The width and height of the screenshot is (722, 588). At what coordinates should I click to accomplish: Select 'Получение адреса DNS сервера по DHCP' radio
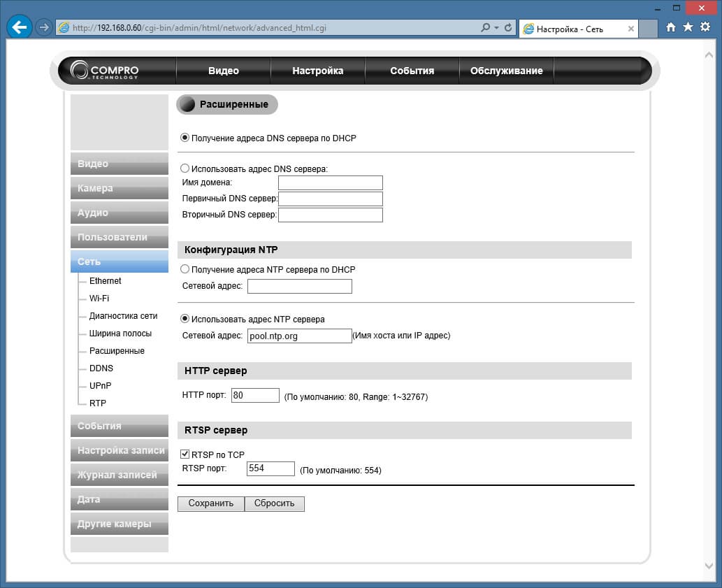coord(185,138)
